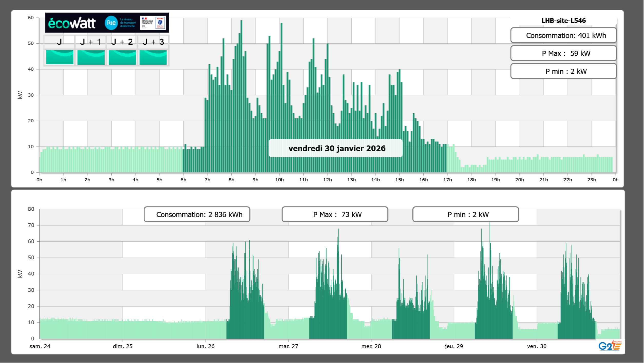Image resolution: width=644 pixels, height=363 pixels.
Task: Click the Consommation: 2 836 kWh box
Action: 197,214
